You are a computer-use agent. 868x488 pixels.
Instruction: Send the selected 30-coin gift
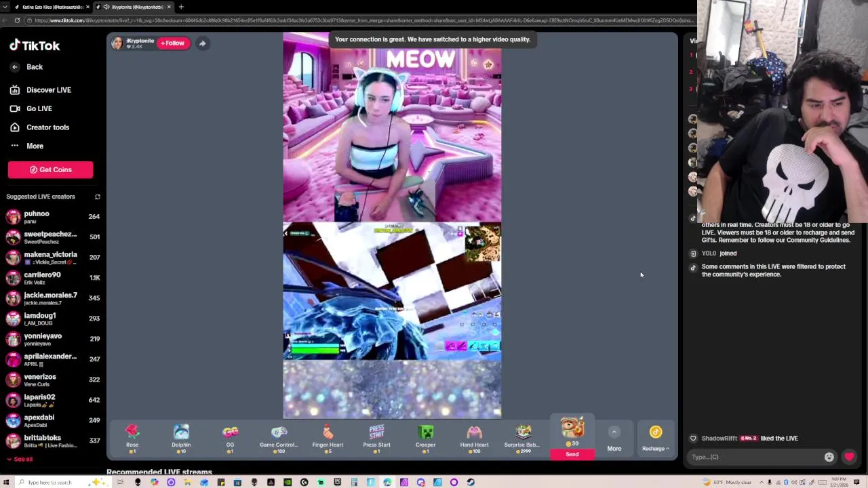click(x=572, y=454)
